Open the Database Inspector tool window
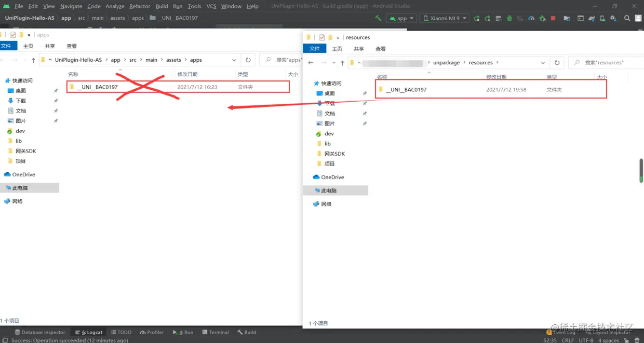644x343 pixels. tap(40, 332)
